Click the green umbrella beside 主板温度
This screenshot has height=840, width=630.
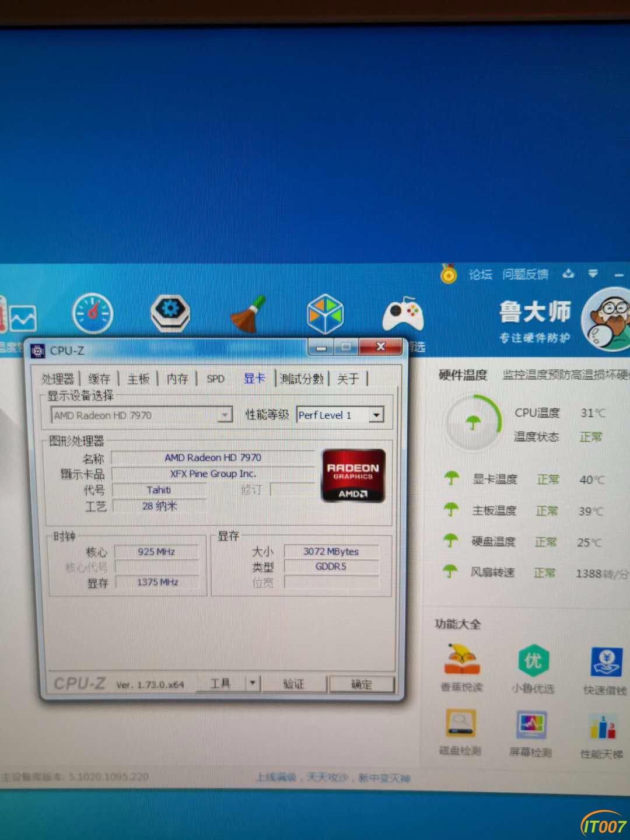pos(451,509)
